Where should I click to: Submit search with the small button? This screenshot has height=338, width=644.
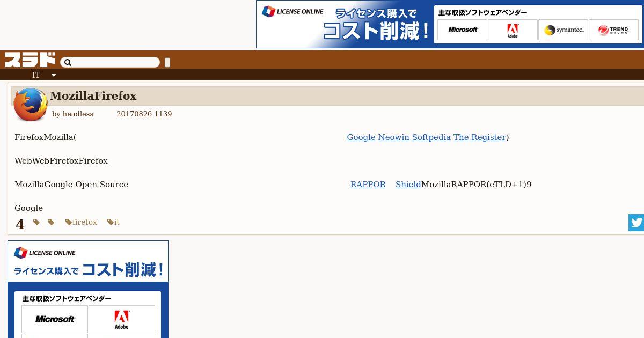pos(167,62)
